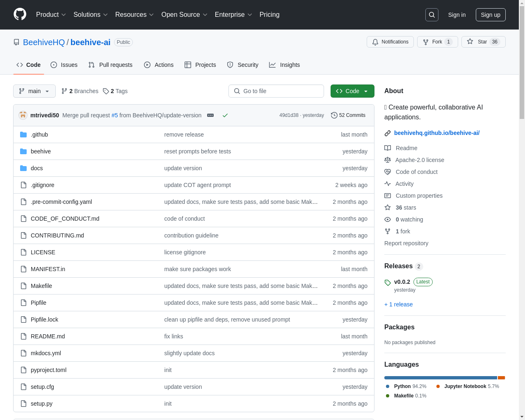
Task: Open the Enterprise dropdown menu
Action: [x=233, y=15]
